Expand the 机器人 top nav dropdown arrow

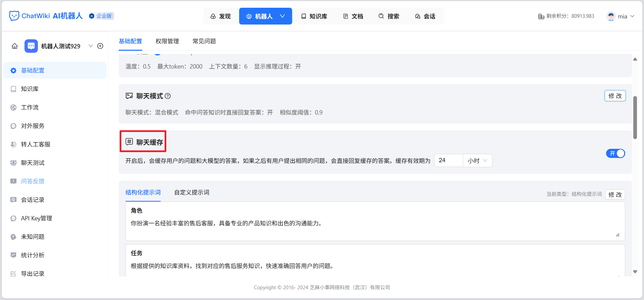point(282,16)
